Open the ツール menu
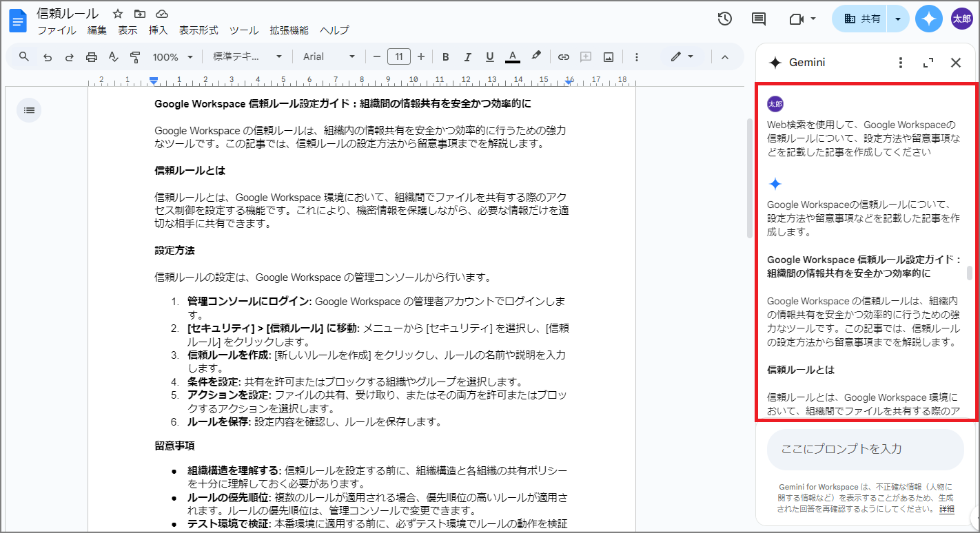This screenshot has height=533, width=980. coord(244,30)
